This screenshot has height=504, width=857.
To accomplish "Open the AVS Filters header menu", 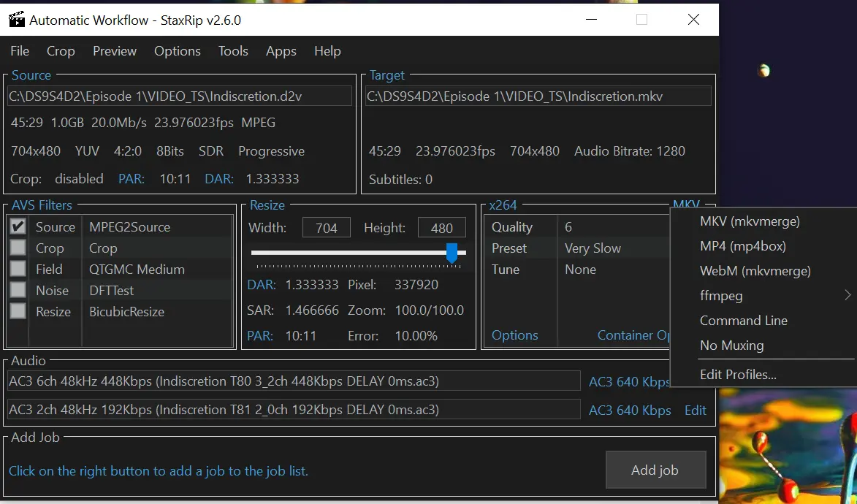I will point(42,205).
